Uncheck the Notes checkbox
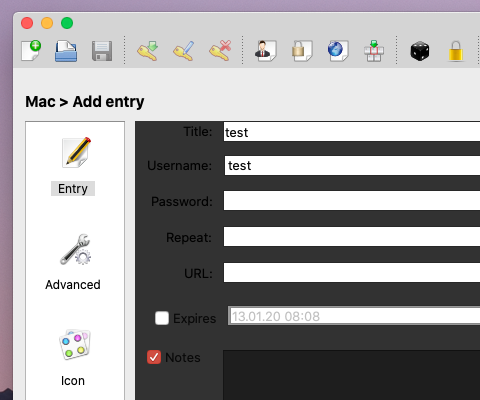The width and height of the screenshot is (480, 400). pos(154,357)
